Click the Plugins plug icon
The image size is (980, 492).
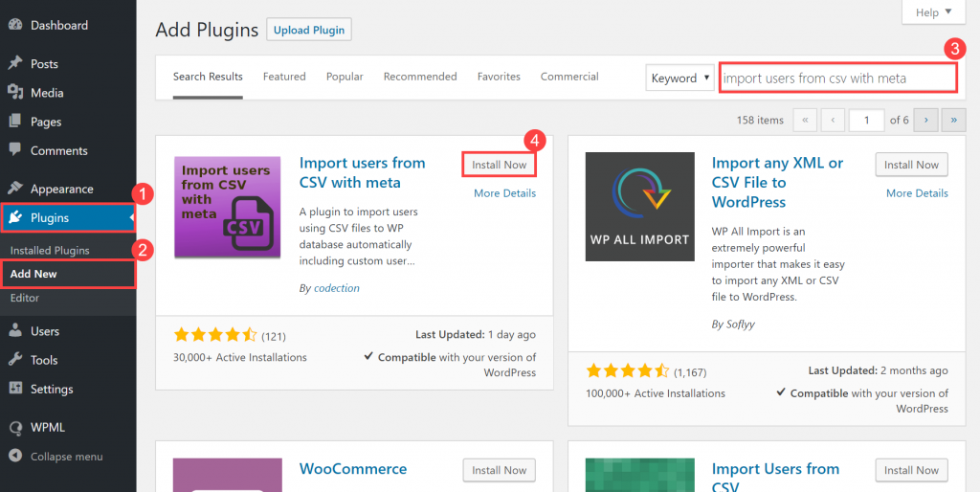click(x=15, y=217)
